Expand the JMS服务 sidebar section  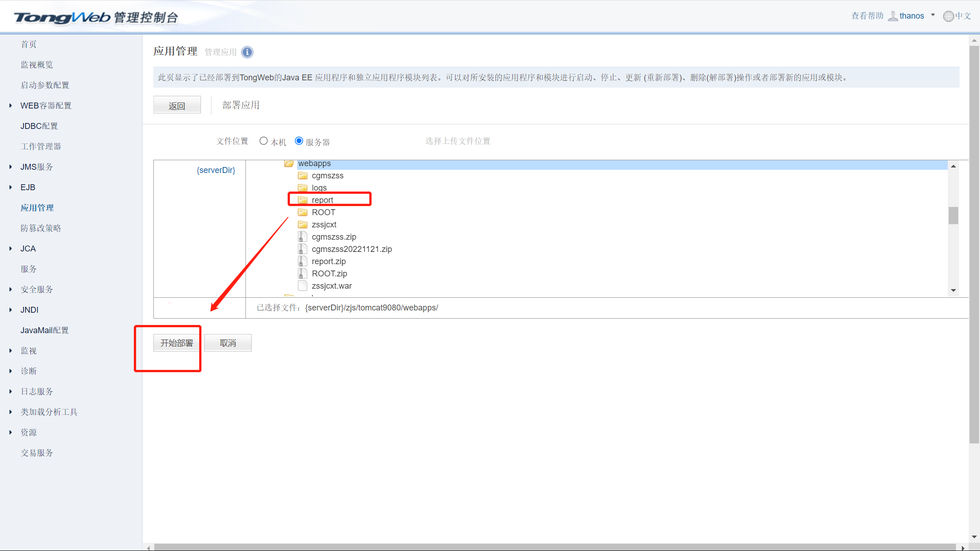click(x=35, y=167)
